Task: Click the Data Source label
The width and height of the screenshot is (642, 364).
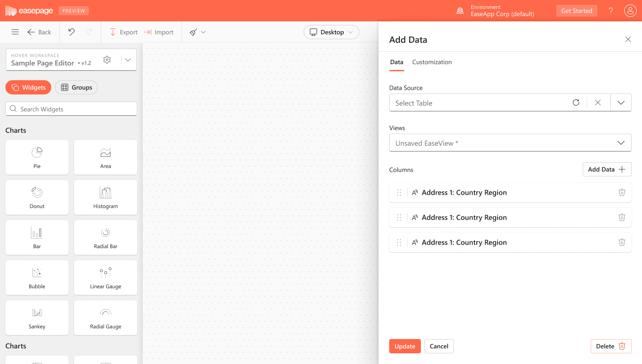Action: point(406,88)
